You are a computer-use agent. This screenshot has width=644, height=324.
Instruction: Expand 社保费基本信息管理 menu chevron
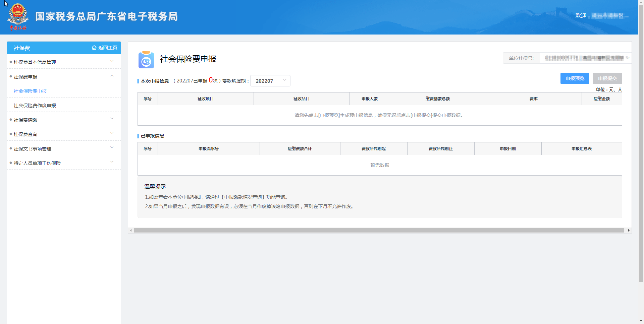tap(112, 61)
